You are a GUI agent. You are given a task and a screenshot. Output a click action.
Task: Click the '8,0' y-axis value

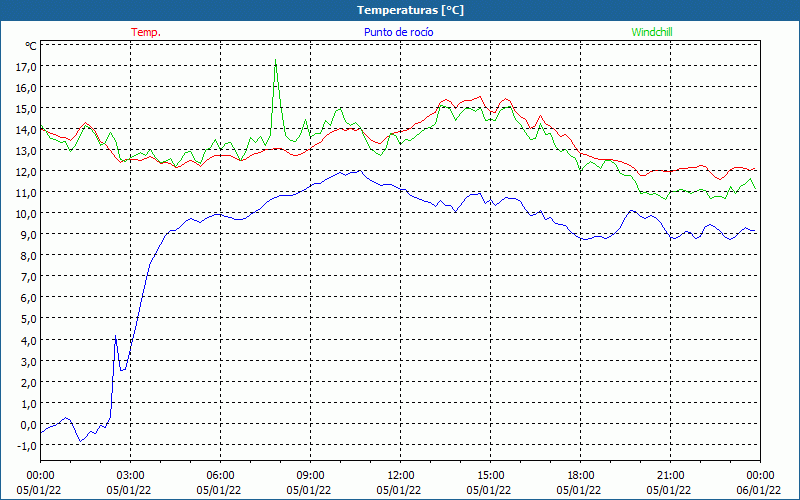(x=28, y=256)
